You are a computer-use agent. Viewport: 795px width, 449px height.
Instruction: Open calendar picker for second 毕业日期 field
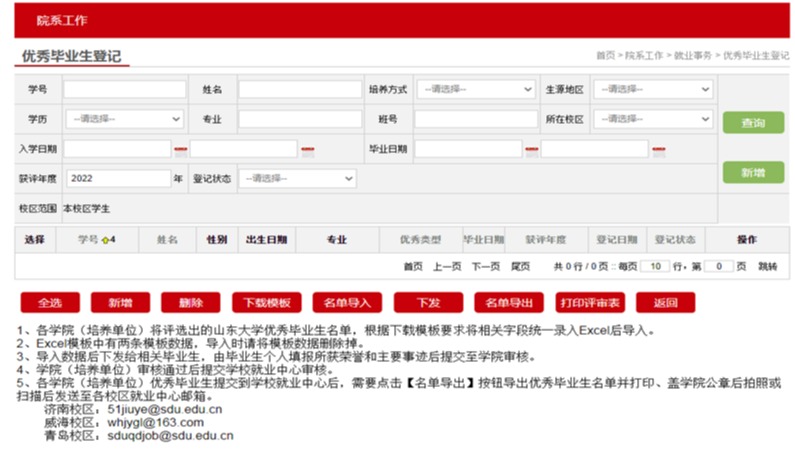[x=659, y=150]
